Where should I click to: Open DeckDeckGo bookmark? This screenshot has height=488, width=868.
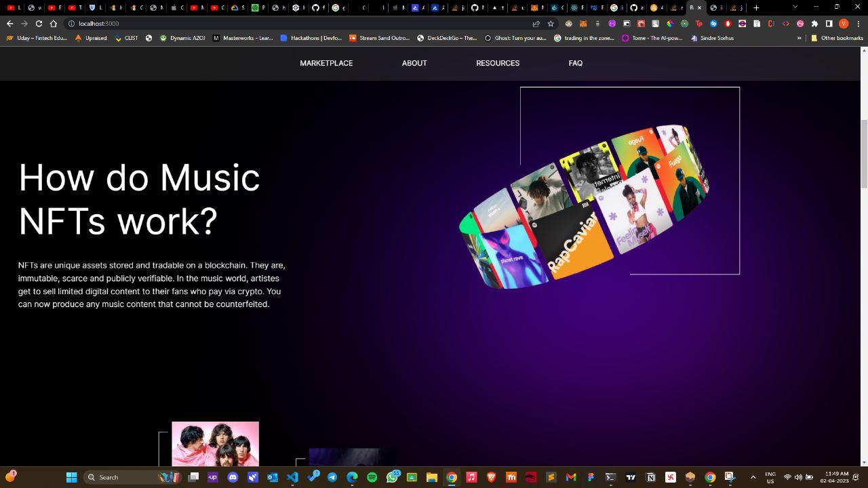447,38
